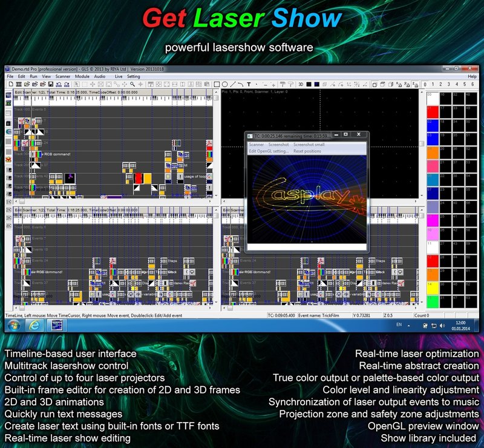Click the OpenGL laser preview image
Image resolution: width=484 pixels, height=448 pixels.
tap(307, 199)
